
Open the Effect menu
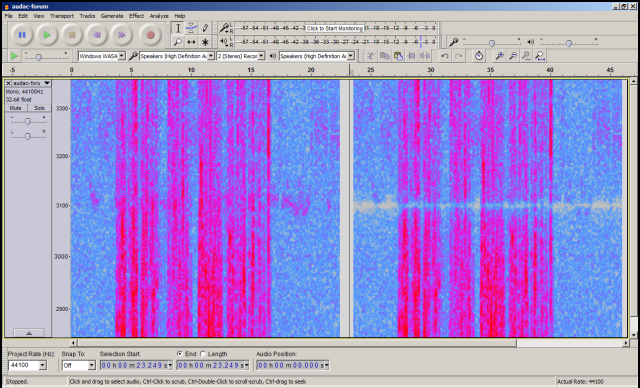[136, 16]
